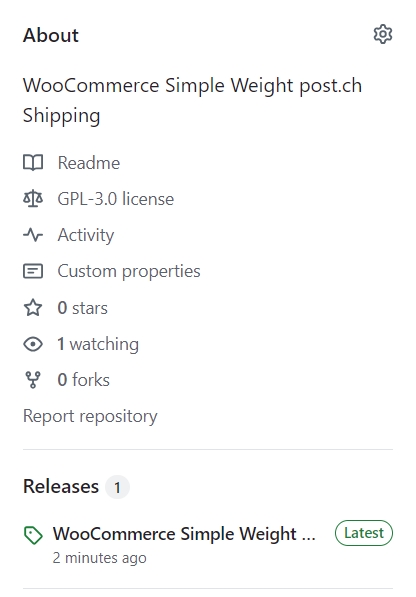
Task: Click the Activity pulse icon
Action: pos(33,235)
